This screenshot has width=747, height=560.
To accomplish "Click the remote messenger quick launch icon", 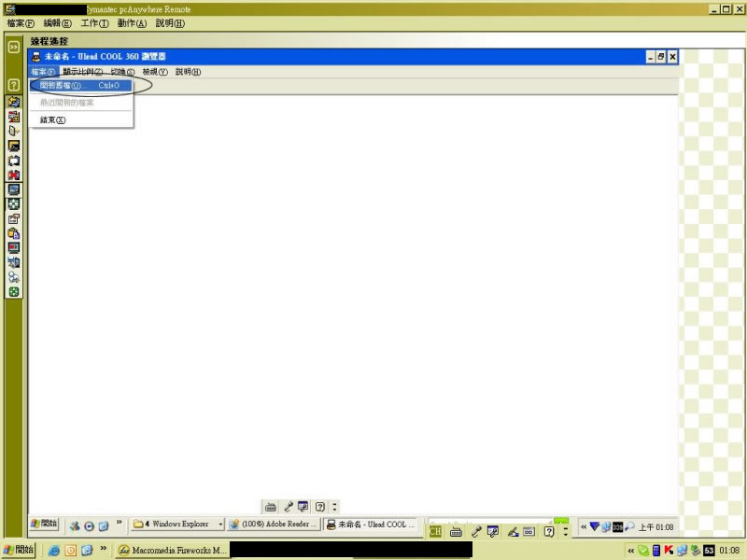I will click(75, 526).
